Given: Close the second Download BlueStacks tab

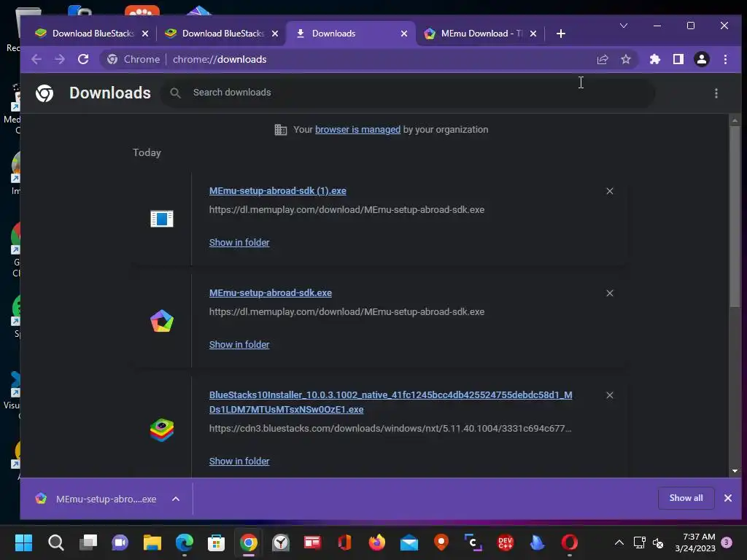Looking at the screenshot, I should 275,34.
